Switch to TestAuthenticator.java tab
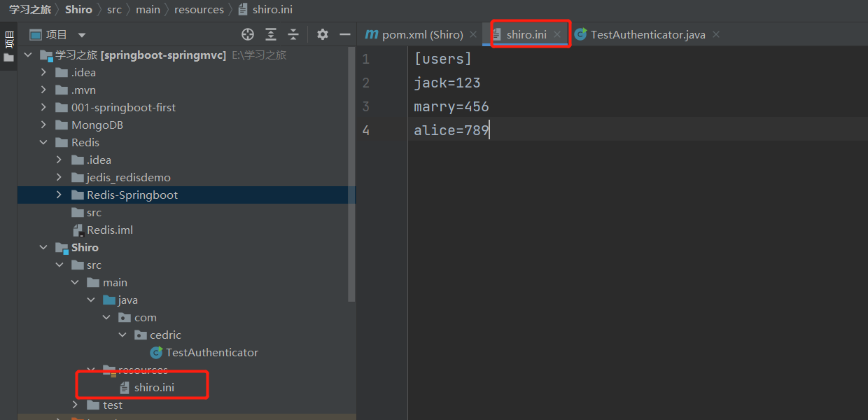 648,34
